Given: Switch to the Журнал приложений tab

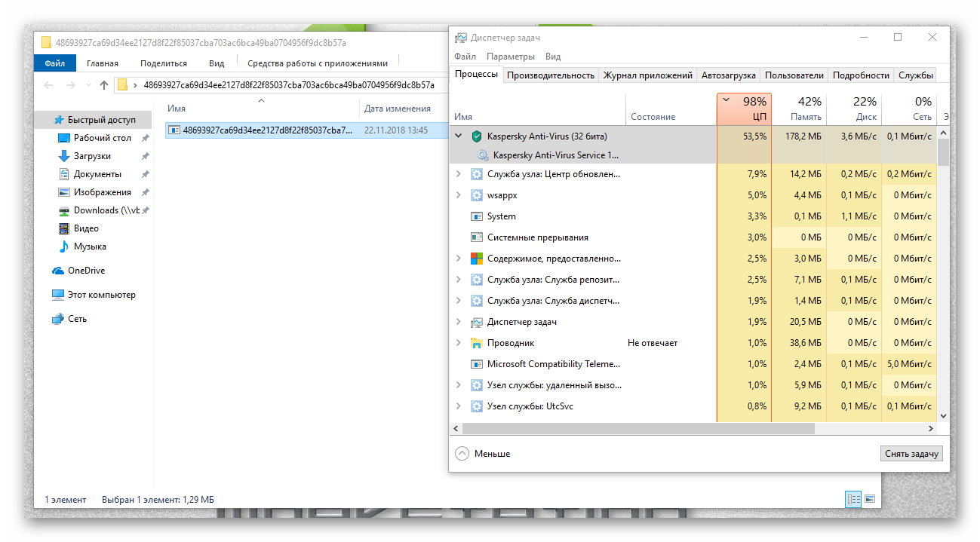Looking at the screenshot, I should [x=647, y=75].
